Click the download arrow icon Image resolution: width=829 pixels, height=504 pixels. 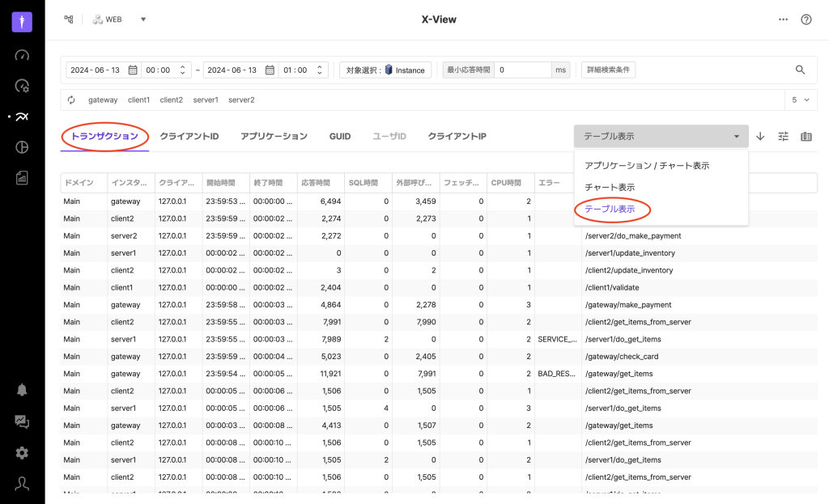click(760, 137)
